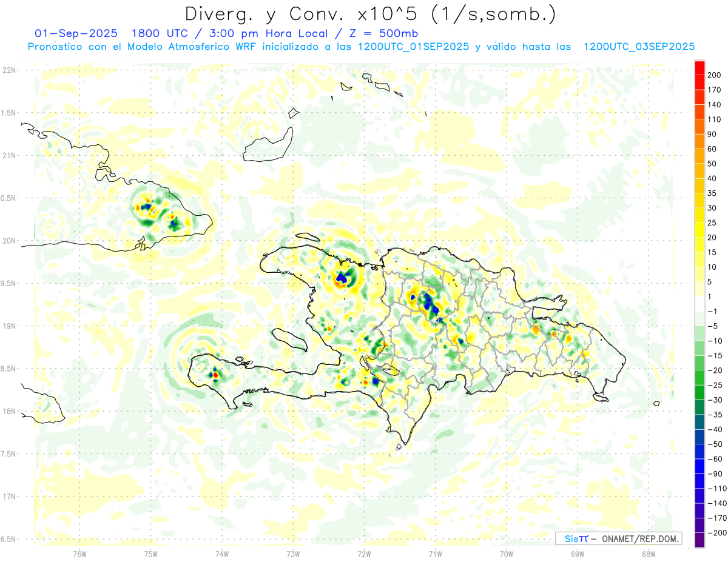Click the '-30' color scale label
This screenshot has width=728, height=562.
pos(714,400)
